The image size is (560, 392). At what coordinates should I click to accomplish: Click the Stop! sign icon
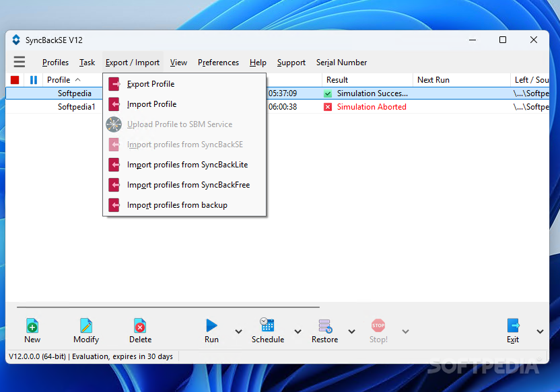tap(378, 325)
